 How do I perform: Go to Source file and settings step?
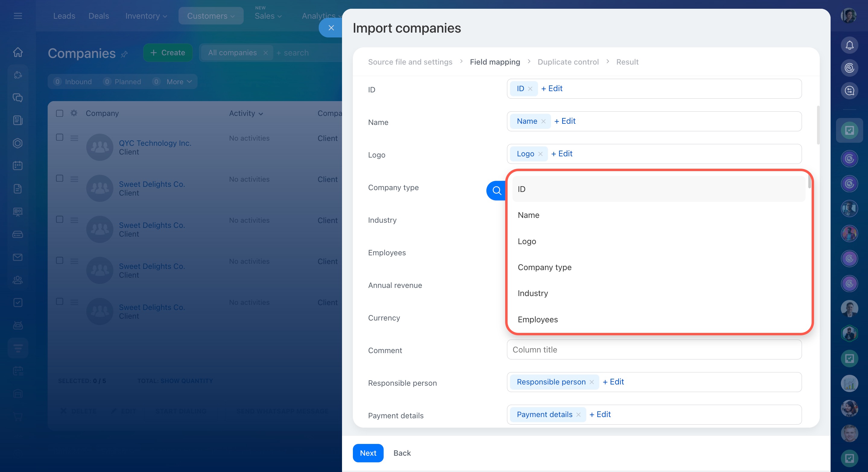(410, 62)
